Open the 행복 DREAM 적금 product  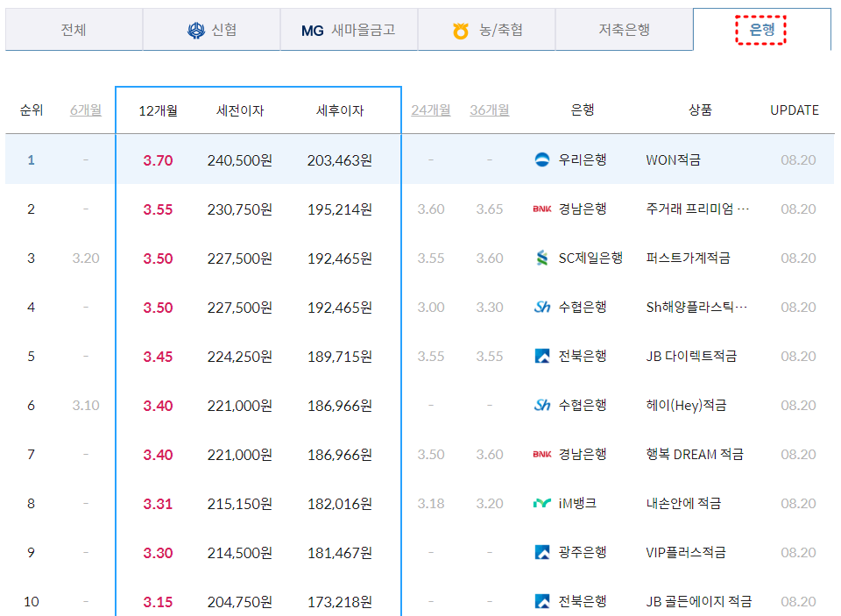pos(695,455)
